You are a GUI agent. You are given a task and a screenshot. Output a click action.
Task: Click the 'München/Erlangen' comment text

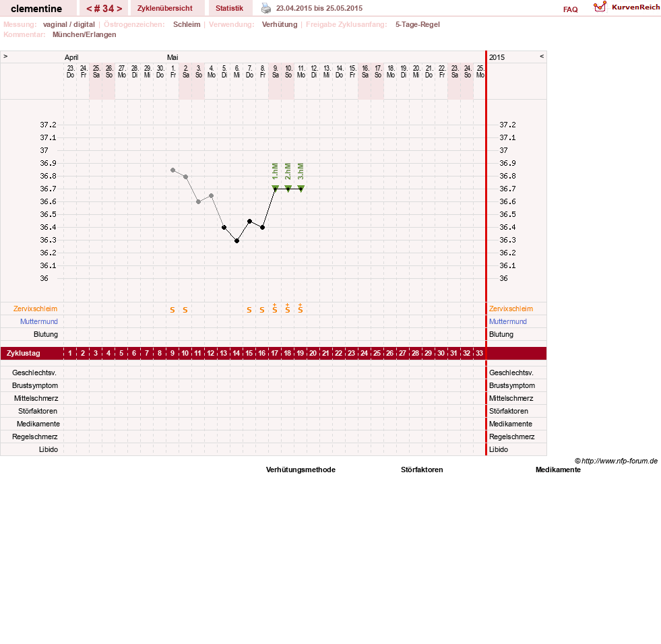click(x=84, y=34)
